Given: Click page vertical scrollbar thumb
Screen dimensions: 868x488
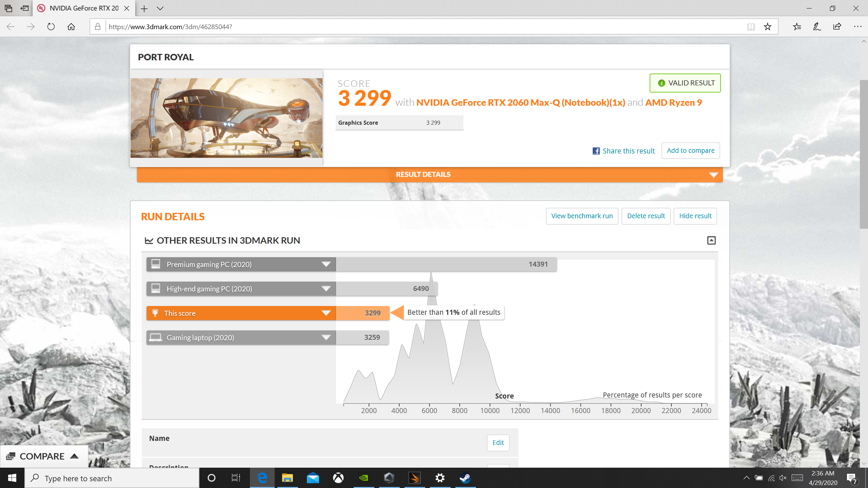Looking at the screenshot, I should [x=864, y=154].
